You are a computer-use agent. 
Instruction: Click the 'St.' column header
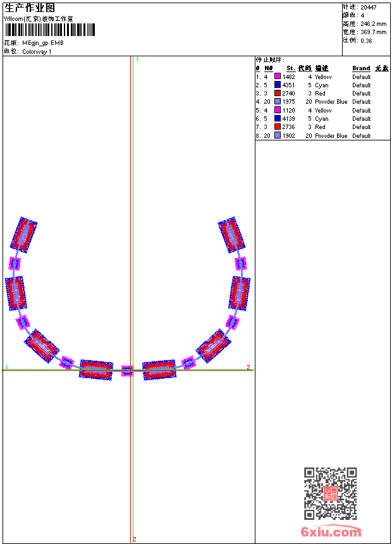(291, 68)
